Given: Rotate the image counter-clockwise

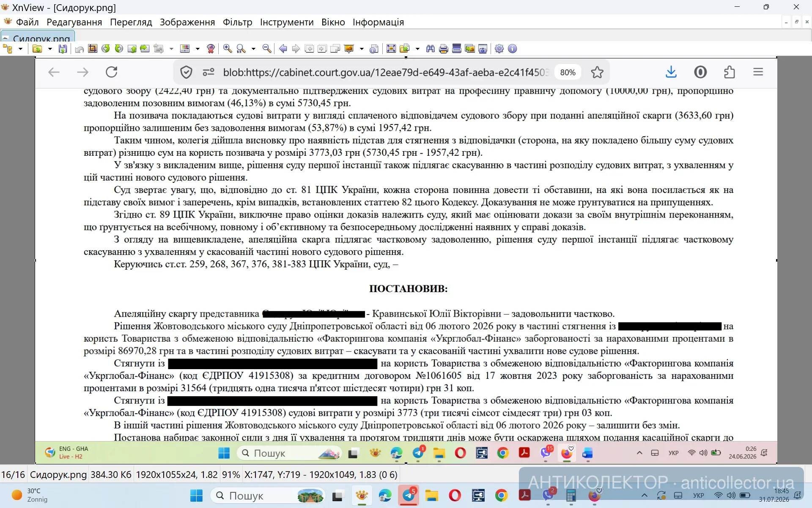Looking at the screenshot, I should coord(106,49).
